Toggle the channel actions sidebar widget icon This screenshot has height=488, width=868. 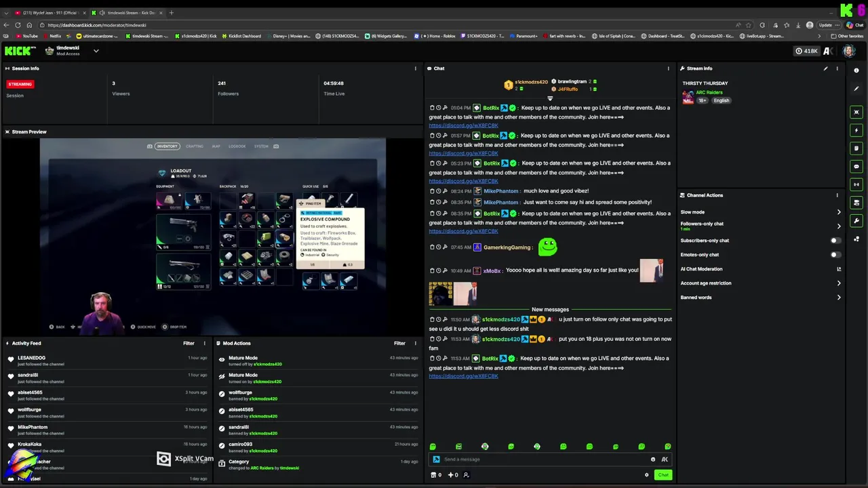click(856, 203)
